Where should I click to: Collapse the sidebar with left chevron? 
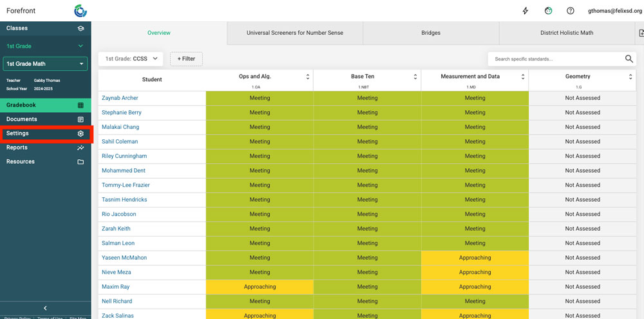pyautogui.click(x=45, y=309)
